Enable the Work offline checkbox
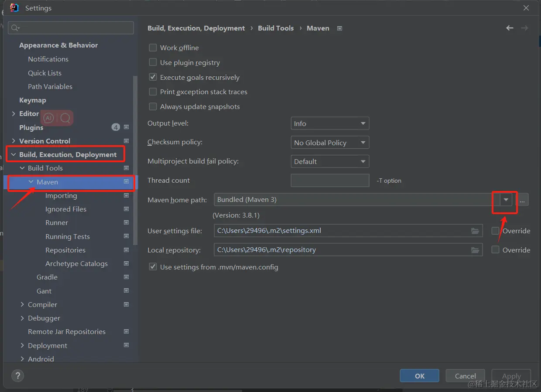This screenshot has width=541, height=392. tap(153, 48)
